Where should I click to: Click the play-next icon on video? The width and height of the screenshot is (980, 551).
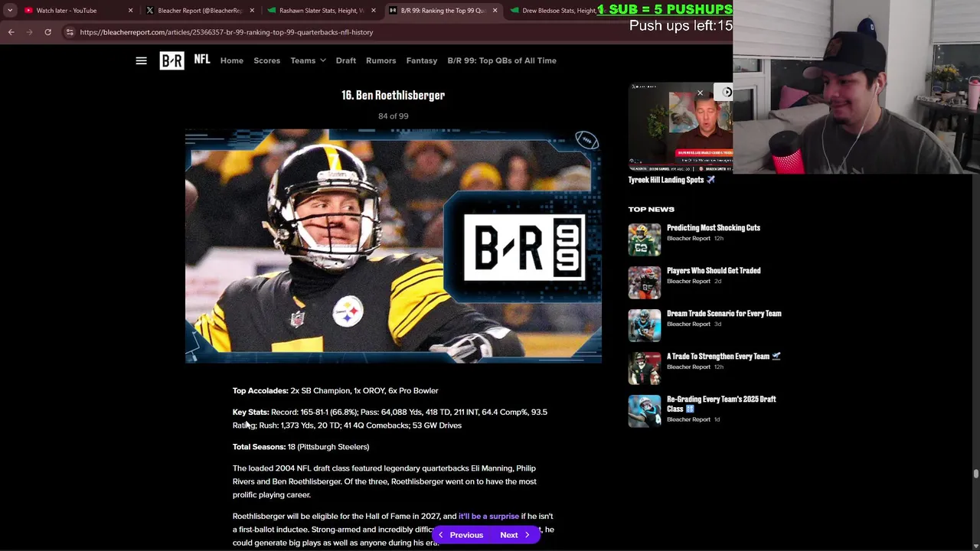(x=725, y=93)
